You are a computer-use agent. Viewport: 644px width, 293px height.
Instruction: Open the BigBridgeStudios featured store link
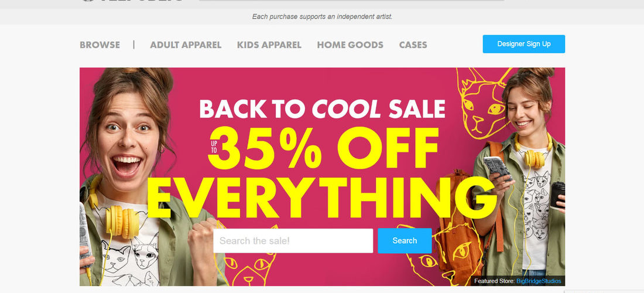click(539, 281)
